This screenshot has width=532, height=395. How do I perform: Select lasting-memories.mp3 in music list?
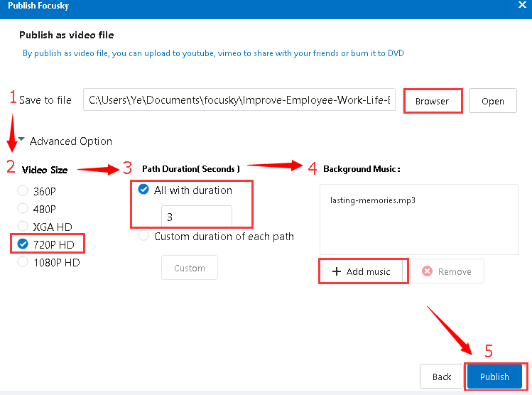pyautogui.click(x=372, y=200)
